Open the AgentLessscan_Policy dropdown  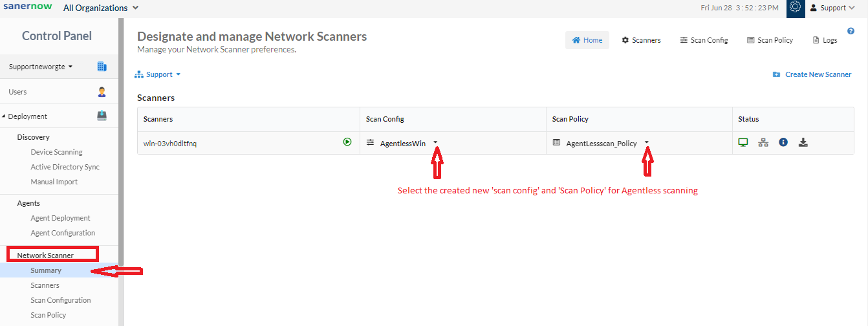[x=647, y=143]
